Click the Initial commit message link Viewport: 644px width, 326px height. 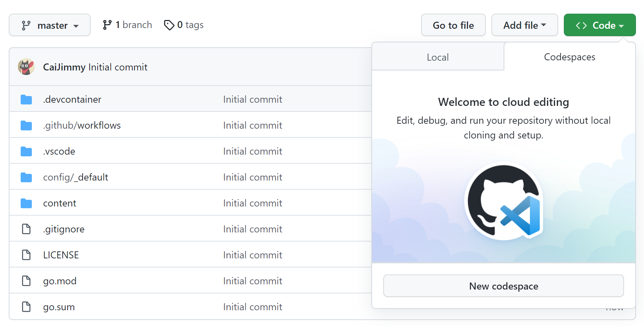118,67
